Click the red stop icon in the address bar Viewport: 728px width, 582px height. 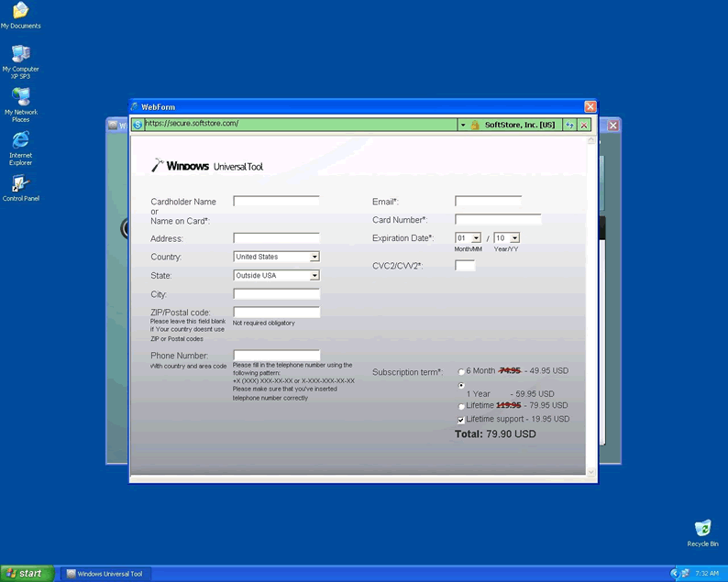tap(583, 125)
